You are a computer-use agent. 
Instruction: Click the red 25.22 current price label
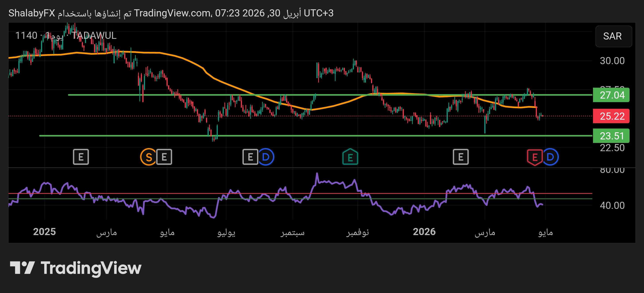tap(611, 116)
